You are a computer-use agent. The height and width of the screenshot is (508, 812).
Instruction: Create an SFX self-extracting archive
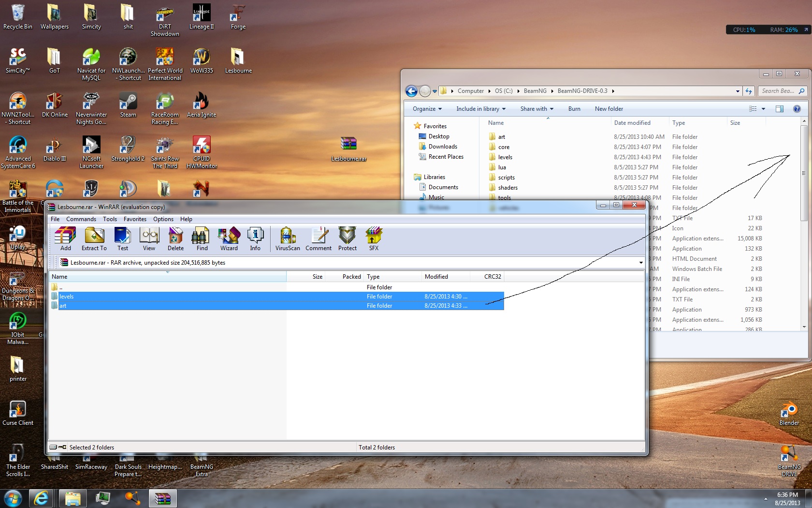(x=374, y=239)
